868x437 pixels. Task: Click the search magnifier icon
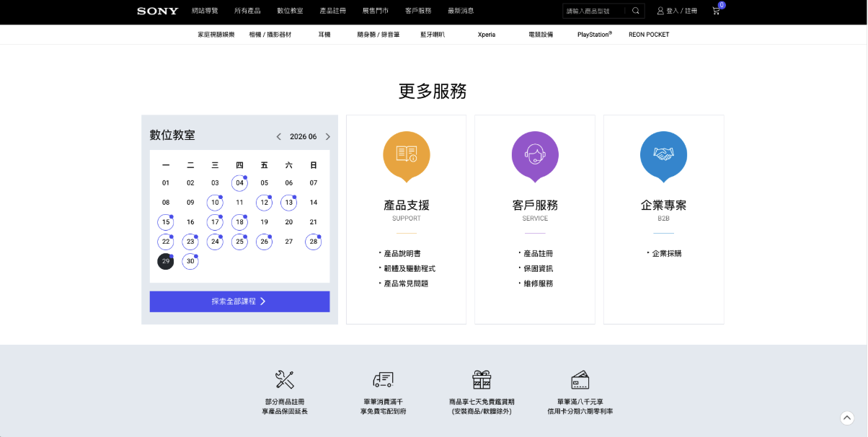coord(636,11)
